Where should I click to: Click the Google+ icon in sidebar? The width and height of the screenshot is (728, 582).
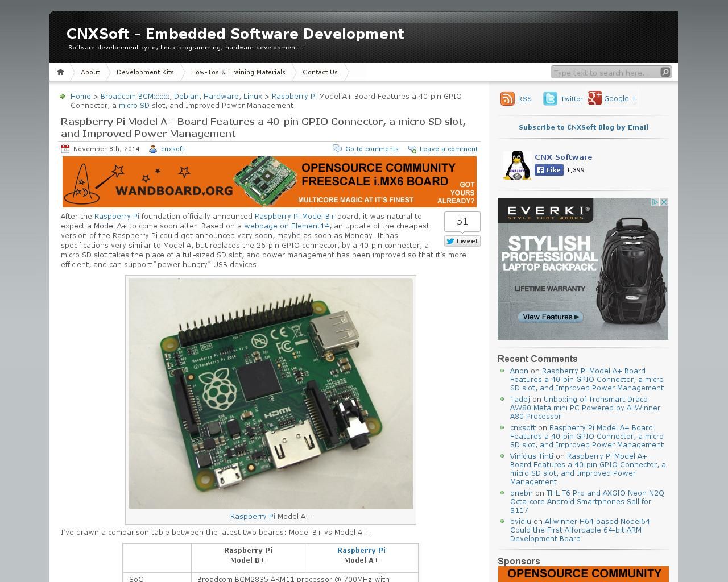click(595, 98)
